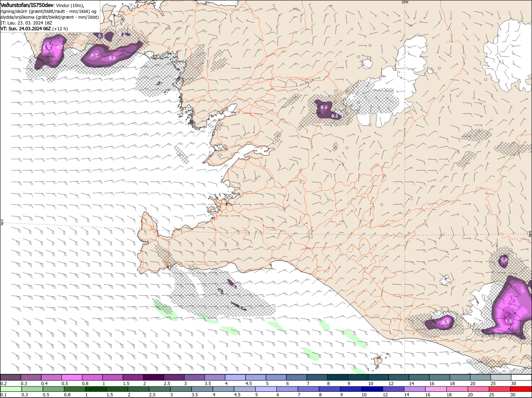Screen dimensions: 532x398
Task: Pick lower scale darkest green swatch at 1
Action: (x=96, y=389)
